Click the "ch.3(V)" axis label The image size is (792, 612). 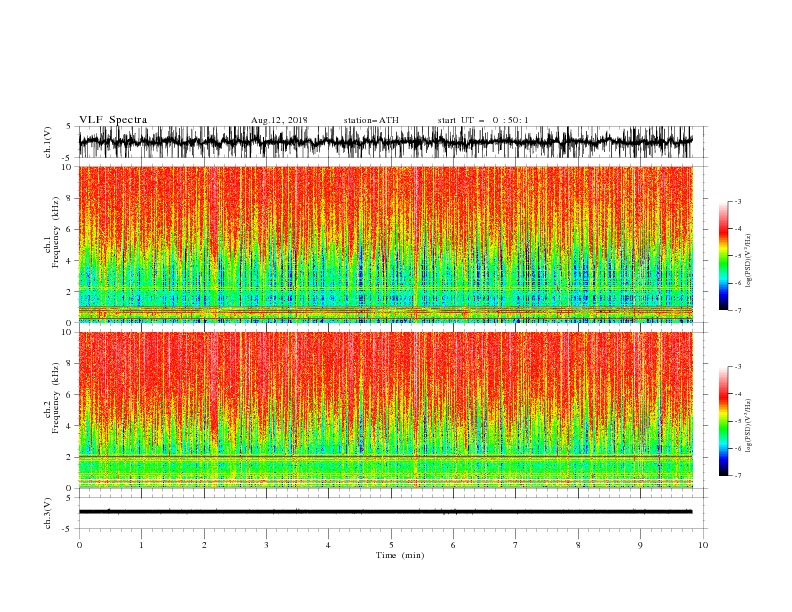(48, 513)
